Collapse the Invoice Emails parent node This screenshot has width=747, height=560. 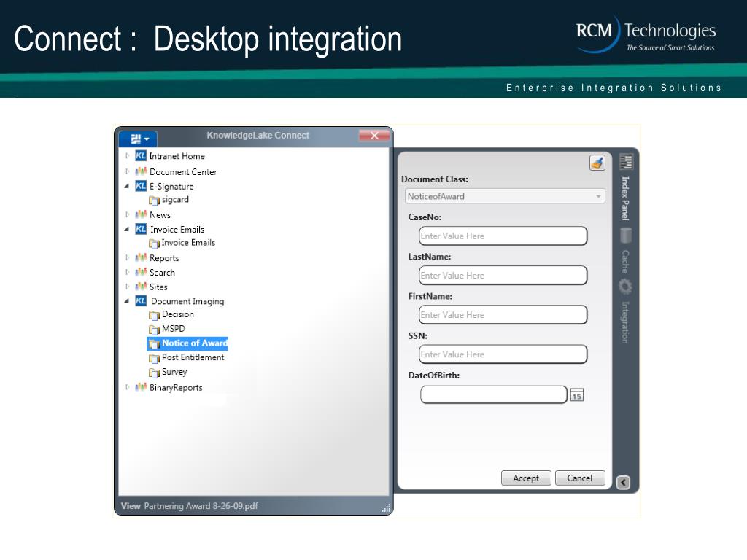(127, 229)
